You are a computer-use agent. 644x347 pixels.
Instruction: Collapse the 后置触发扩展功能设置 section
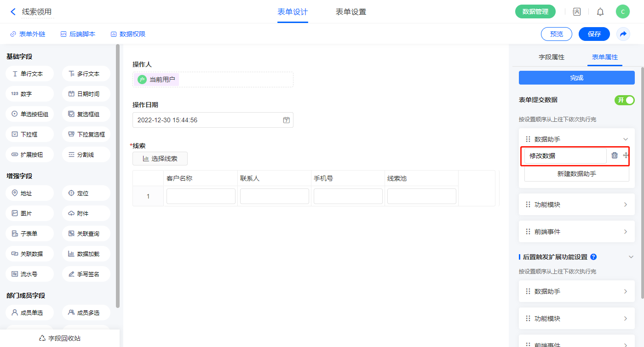click(631, 257)
